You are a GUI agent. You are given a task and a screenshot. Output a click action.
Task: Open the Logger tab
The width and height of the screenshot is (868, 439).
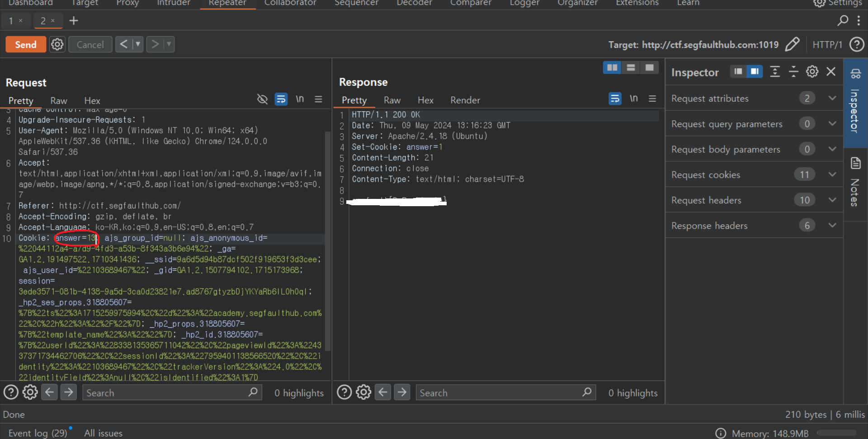point(524,3)
